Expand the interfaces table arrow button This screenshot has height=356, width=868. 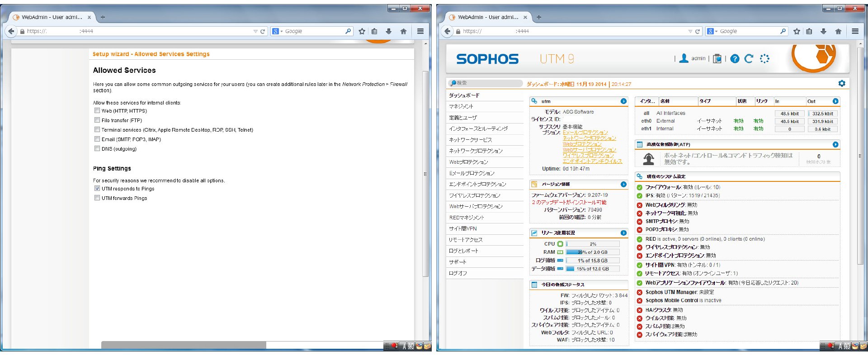[835, 101]
